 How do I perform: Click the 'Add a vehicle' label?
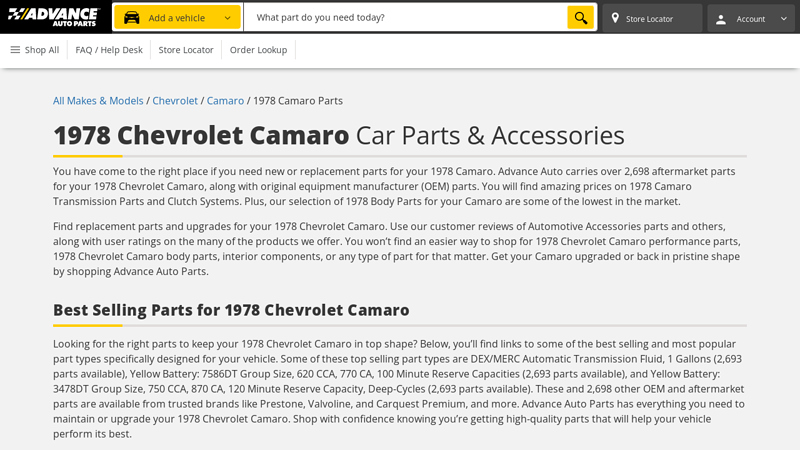(177, 18)
